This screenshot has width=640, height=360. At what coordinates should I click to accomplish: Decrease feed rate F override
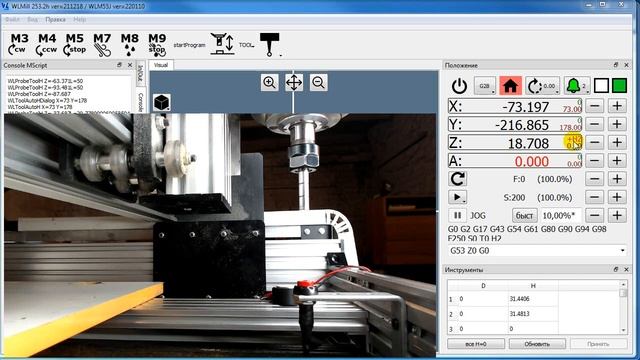(595, 179)
